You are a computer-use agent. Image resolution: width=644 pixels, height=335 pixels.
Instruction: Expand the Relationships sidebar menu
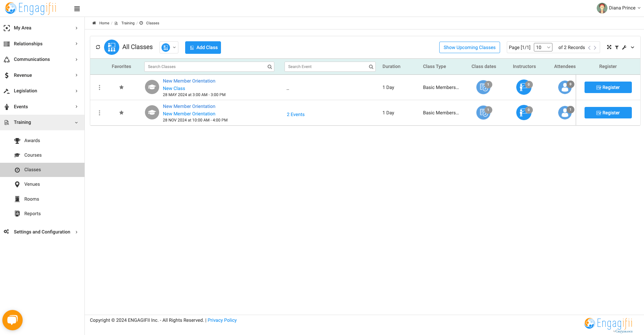[42, 44]
